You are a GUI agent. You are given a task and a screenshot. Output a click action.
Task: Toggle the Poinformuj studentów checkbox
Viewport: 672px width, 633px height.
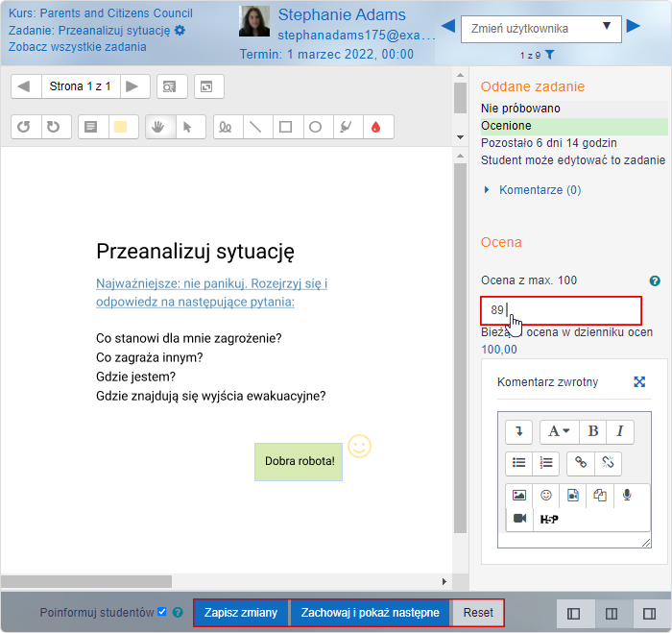(x=161, y=612)
